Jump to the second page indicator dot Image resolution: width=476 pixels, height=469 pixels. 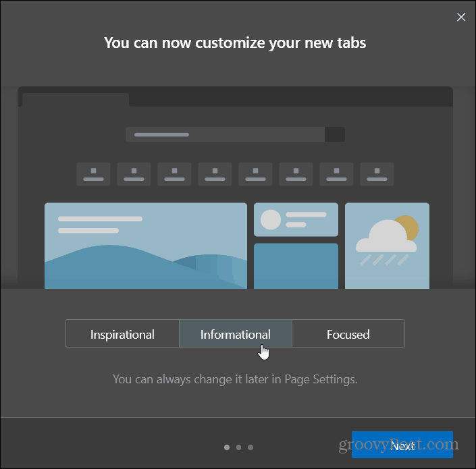tap(238, 447)
